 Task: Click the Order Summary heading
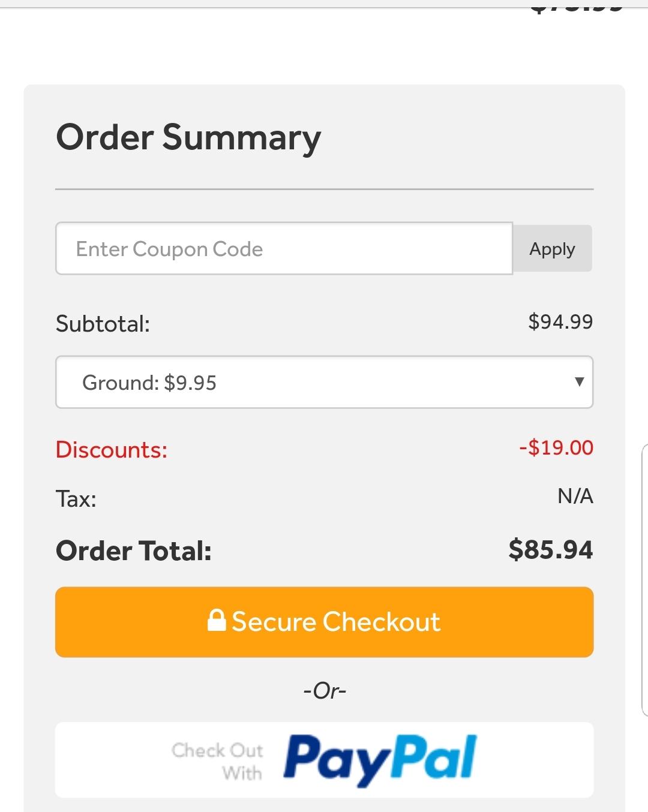pyautogui.click(x=188, y=137)
